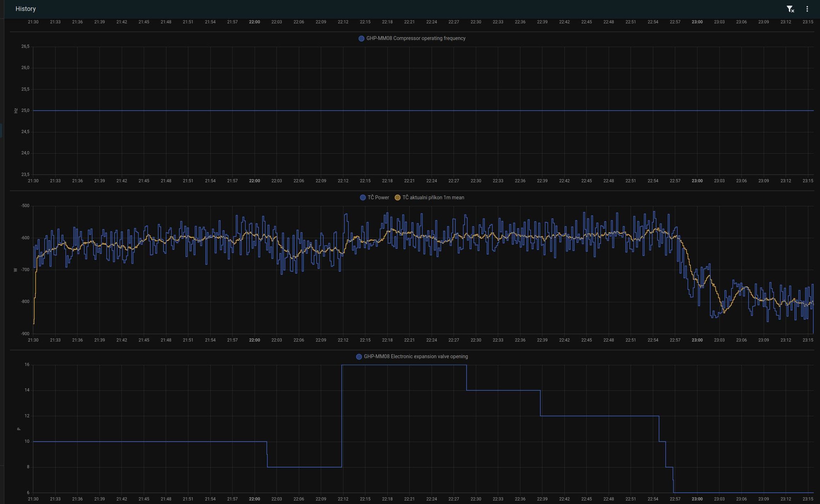Image resolution: width=820 pixels, height=504 pixels.
Task: Click the -900 tick on the power axis
Action: click(x=25, y=334)
